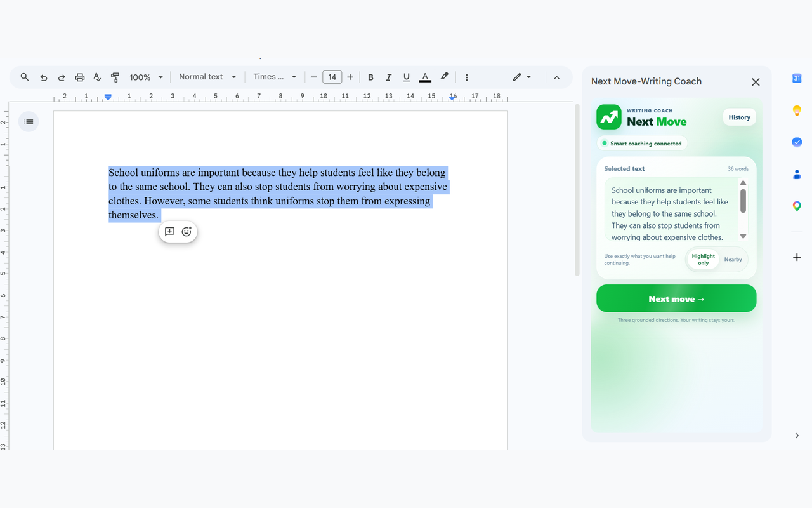Select the Highlight only option

[703, 260]
